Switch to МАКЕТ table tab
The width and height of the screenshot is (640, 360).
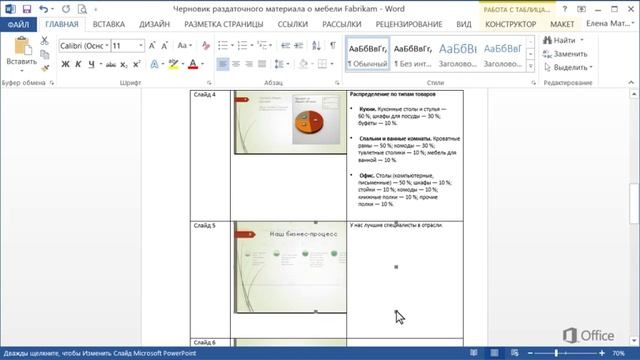(x=562, y=24)
